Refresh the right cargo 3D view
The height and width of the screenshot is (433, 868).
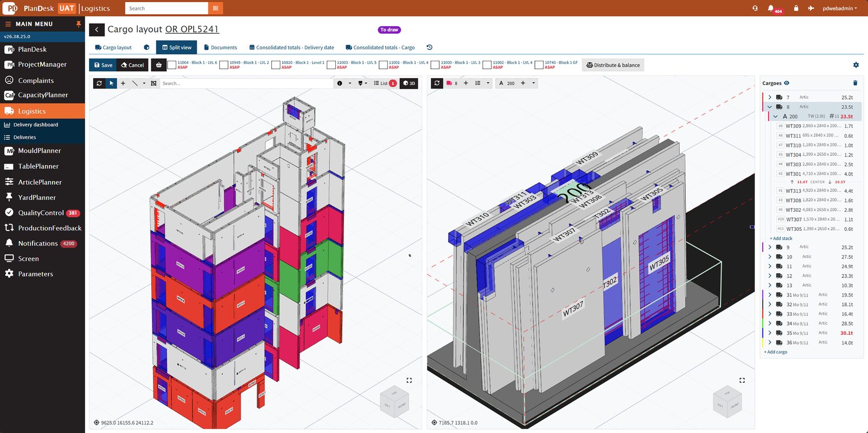437,83
